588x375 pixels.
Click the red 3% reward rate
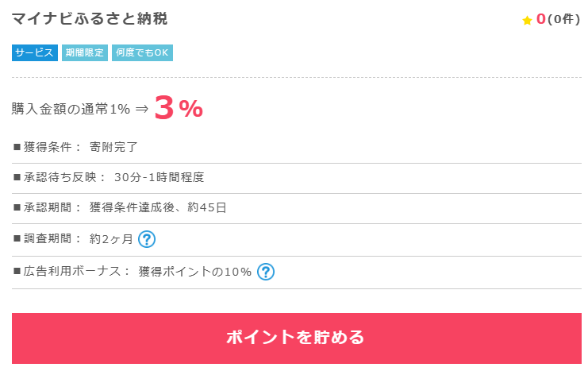click(179, 108)
